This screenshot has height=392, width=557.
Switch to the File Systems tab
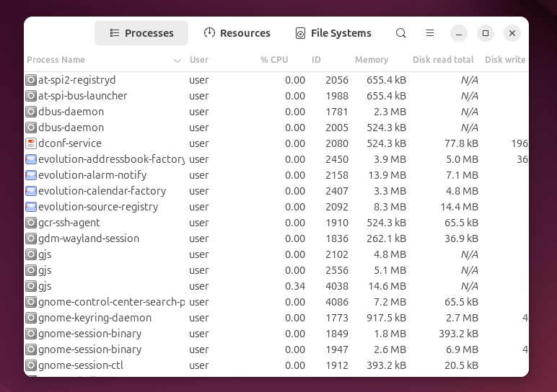click(333, 33)
